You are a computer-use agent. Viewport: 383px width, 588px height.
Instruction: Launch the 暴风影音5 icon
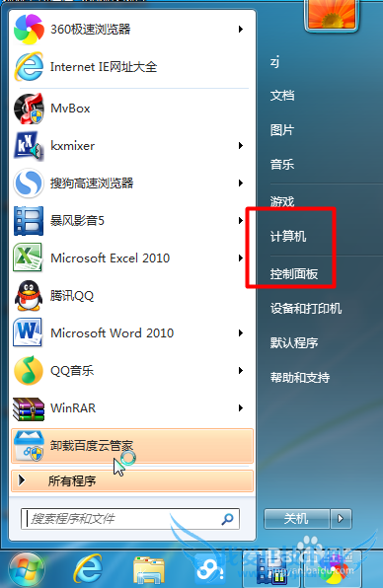[x=29, y=221]
